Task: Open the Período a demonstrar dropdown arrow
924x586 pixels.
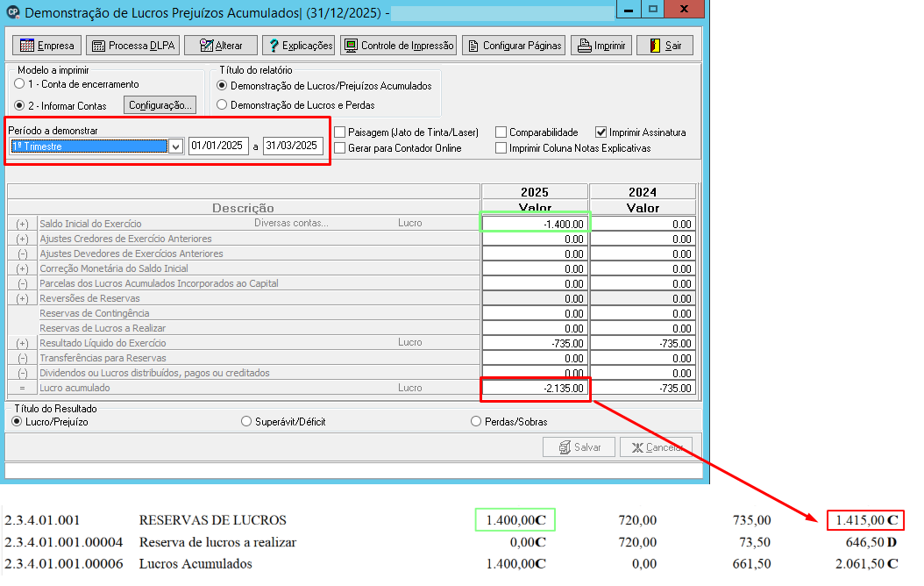Action: [x=175, y=146]
